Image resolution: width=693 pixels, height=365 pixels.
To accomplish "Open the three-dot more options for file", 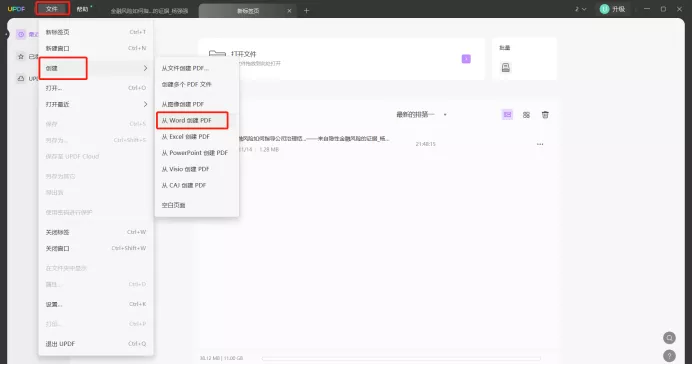I will click(x=540, y=144).
